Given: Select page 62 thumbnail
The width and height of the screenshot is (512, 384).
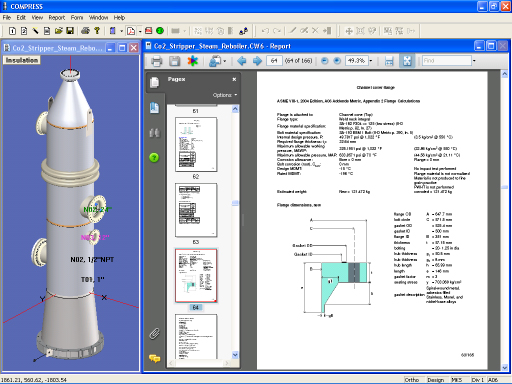Looking at the screenshot, I should pos(196,144).
